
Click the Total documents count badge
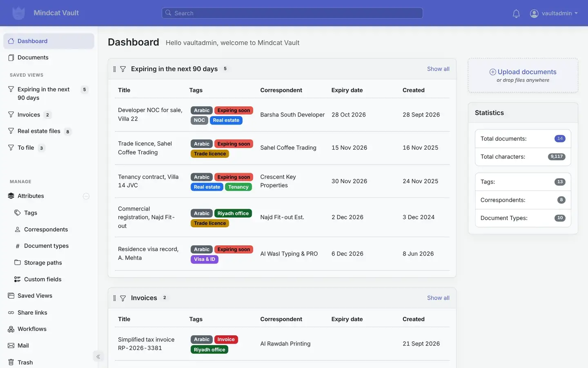(560, 139)
